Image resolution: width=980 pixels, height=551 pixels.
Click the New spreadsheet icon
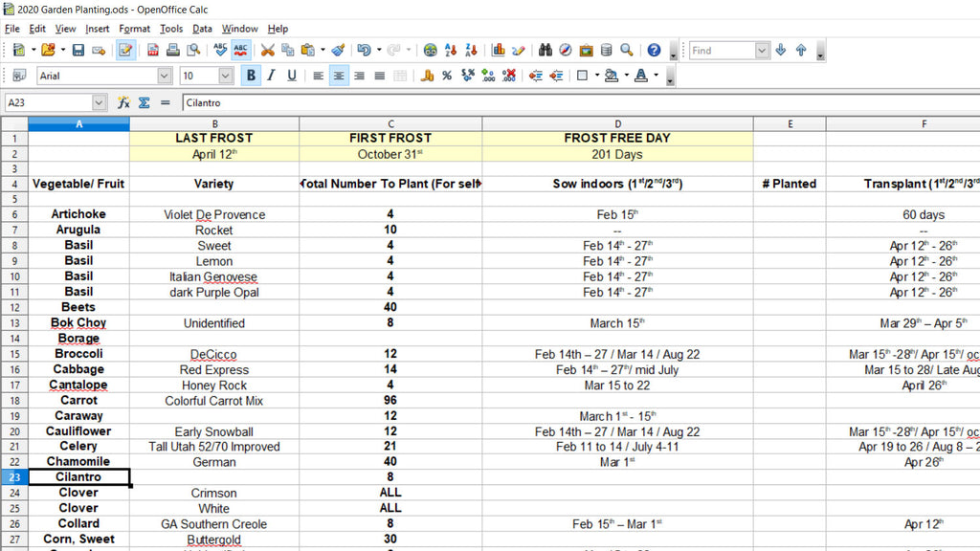19,50
